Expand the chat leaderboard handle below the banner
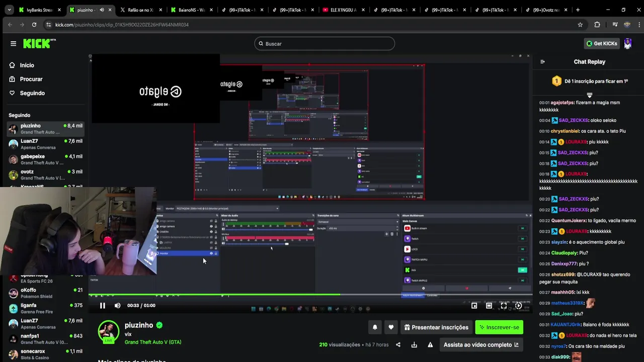 590,95
